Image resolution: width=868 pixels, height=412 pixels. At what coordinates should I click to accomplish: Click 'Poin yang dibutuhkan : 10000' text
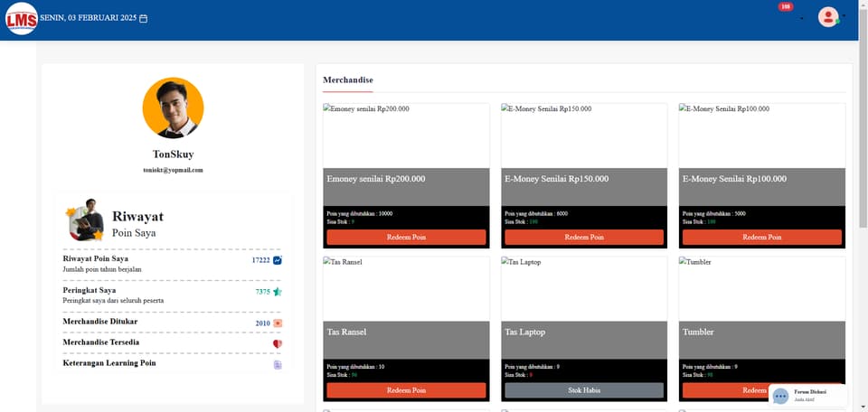point(359,213)
